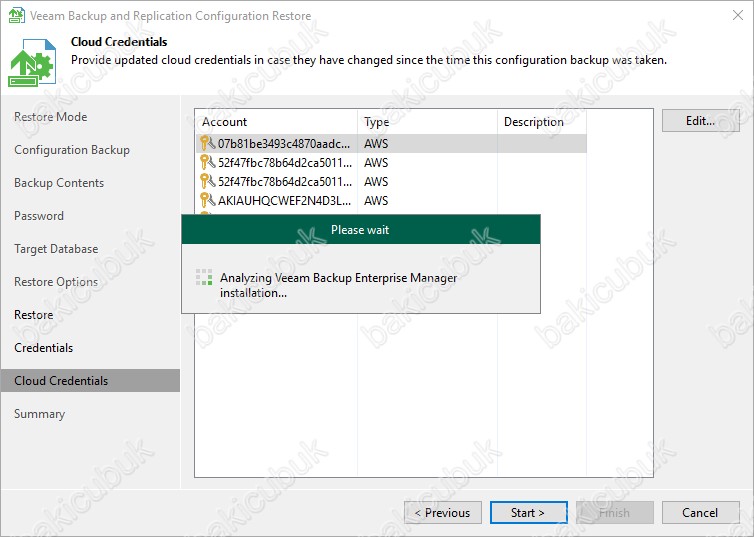Select Cloud Credentials step in sidebar

coord(90,381)
